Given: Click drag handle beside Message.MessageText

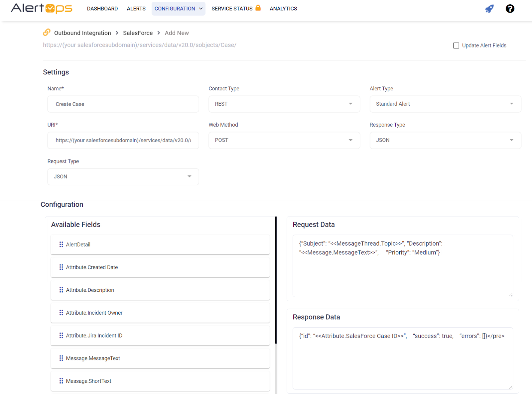Looking at the screenshot, I should [x=61, y=358].
